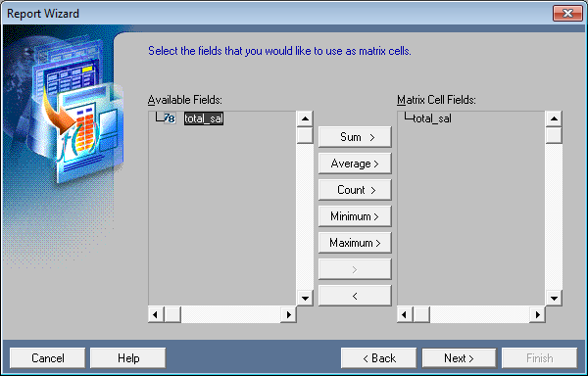Screen dimensions: 588x376
Task: Click Available Fields scroll up arrow
Action: coord(305,119)
